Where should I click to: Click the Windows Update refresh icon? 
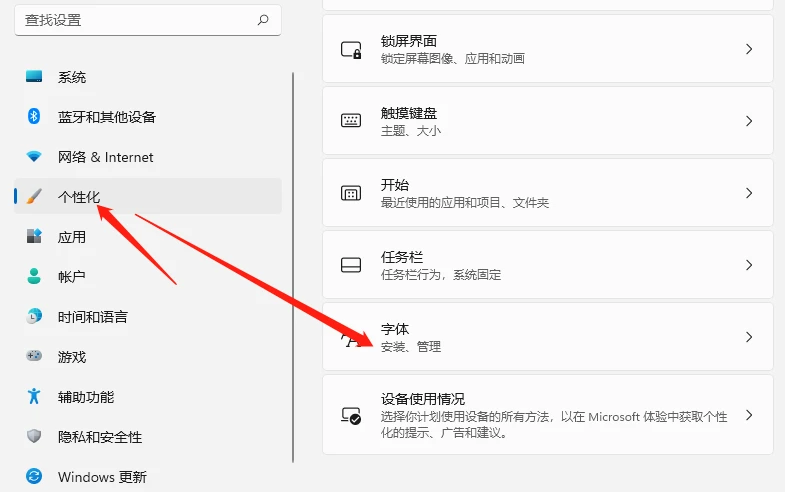pyautogui.click(x=34, y=477)
